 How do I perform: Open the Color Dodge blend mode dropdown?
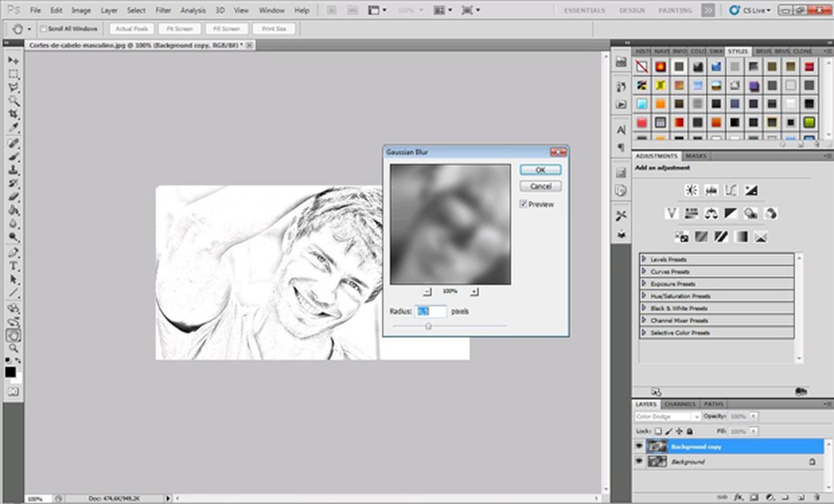tap(697, 417)
